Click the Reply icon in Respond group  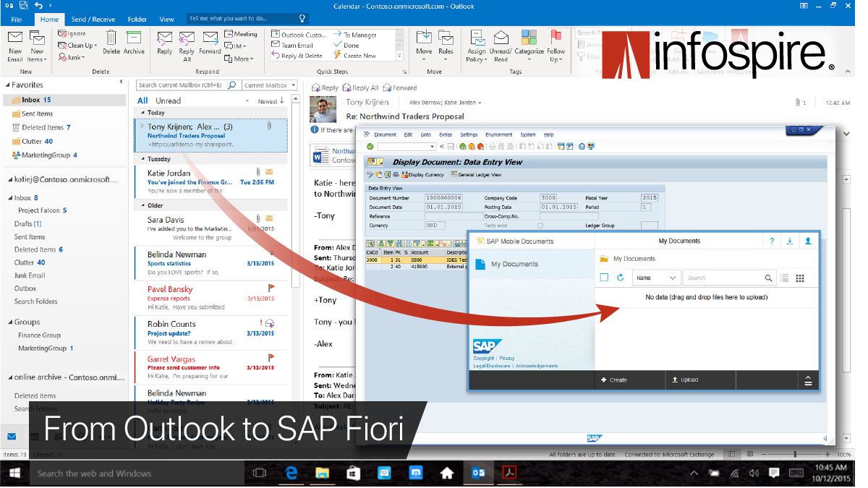165,38
